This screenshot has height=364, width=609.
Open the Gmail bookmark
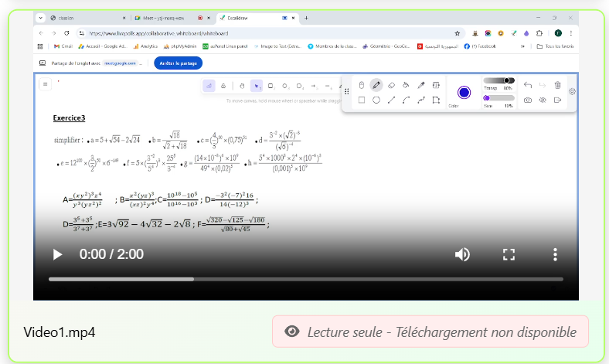(x=63, y=46)
